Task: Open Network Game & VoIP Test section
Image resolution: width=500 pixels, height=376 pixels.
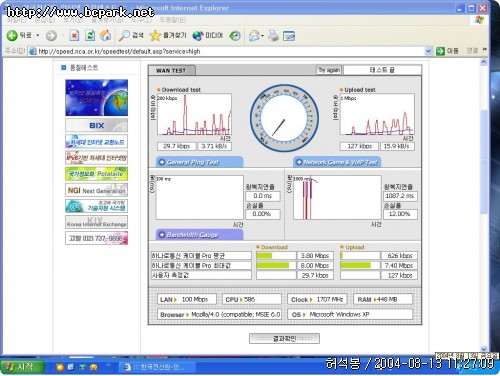Action: coord(337,162)
